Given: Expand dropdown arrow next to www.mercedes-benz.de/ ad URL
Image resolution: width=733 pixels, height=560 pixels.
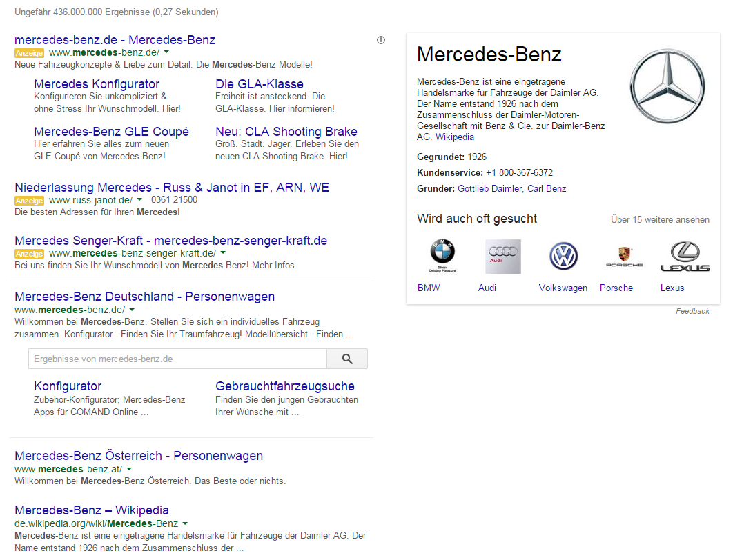Looking at the screenshot, I should [x=166, y=52].
